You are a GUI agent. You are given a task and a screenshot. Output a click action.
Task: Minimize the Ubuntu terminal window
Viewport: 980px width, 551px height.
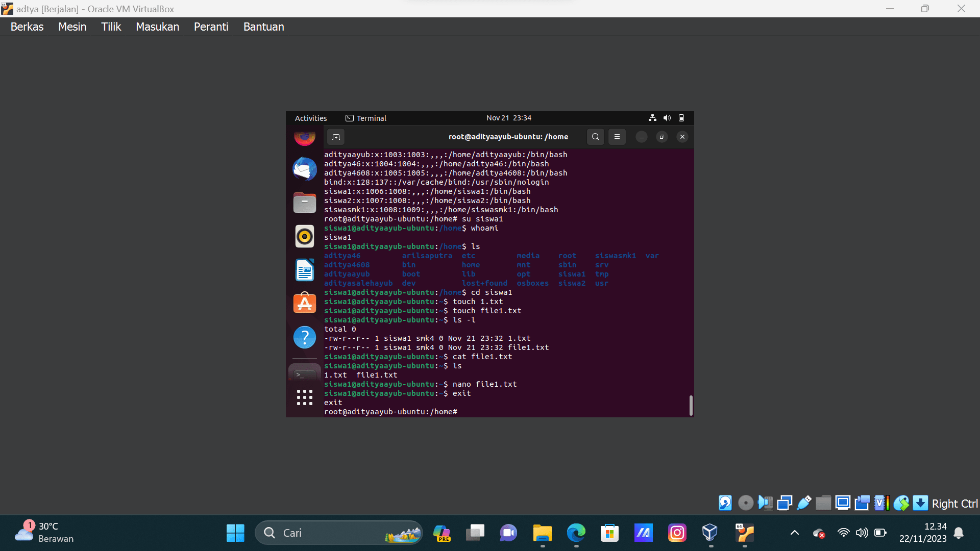pyautogui.click(x=642, y=137)
